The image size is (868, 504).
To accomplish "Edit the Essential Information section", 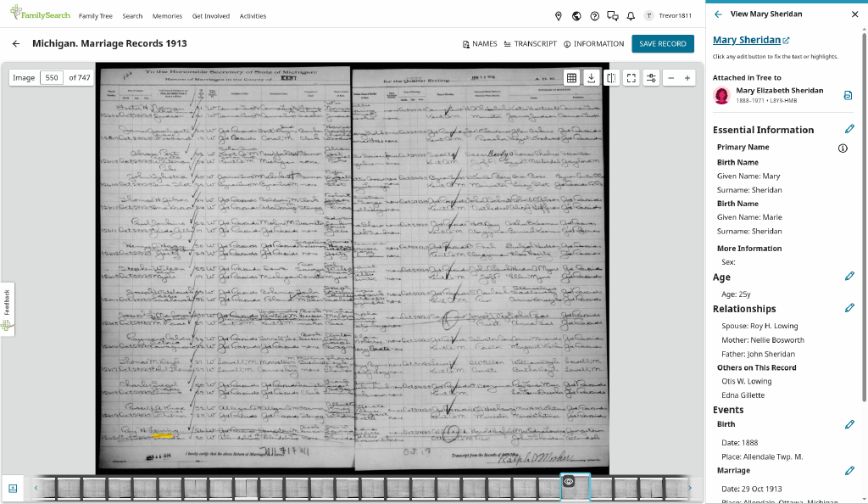I will pos(849,129).
